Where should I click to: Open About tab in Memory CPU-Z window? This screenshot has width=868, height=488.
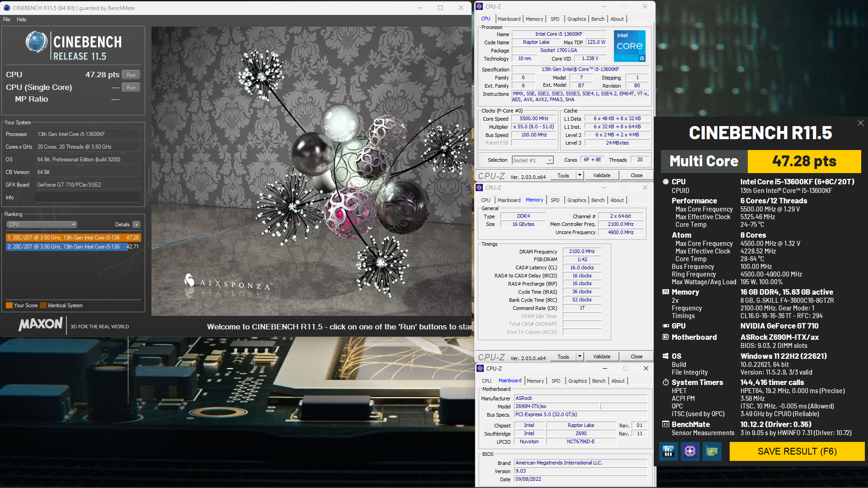(617, 200)
